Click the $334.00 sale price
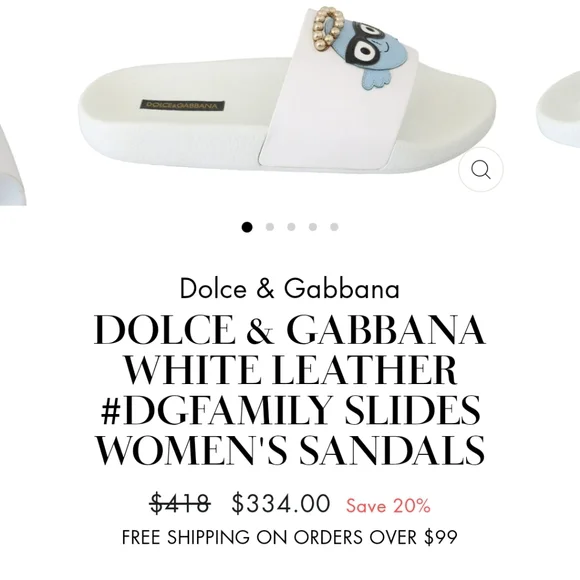The height and width of the screenshot is (580, 580). (281, 503)
